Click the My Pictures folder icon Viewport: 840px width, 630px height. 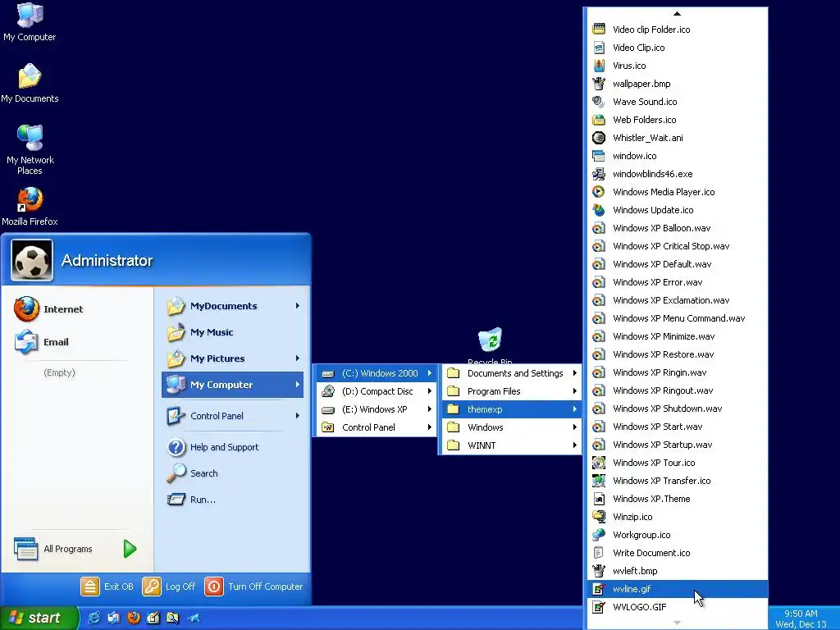(176, 358)
